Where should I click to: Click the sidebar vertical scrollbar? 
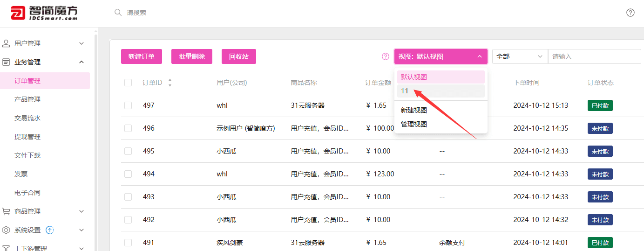[96, 140]
